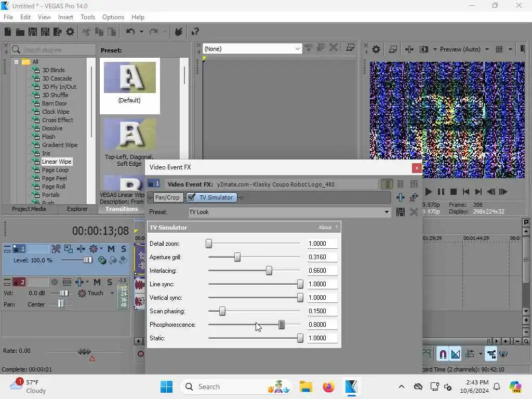The image size is (532, 399).
Task: Click the Save project icon
Action: (33, 32)
